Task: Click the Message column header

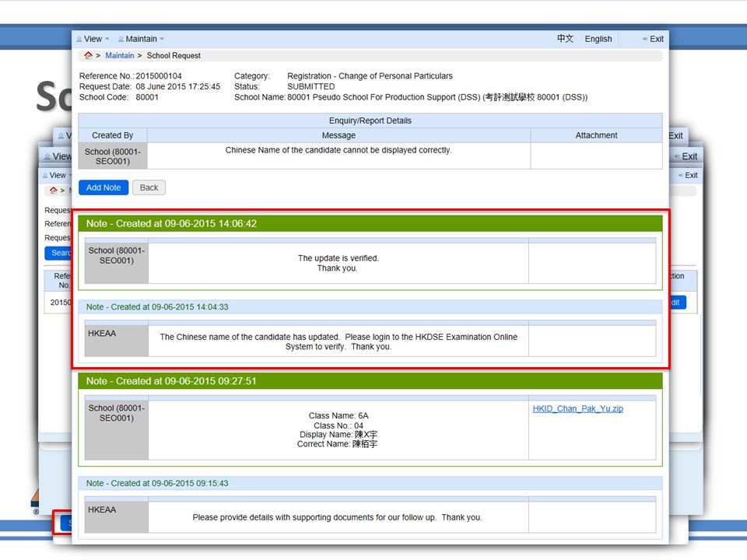Action: pos(338,135)
